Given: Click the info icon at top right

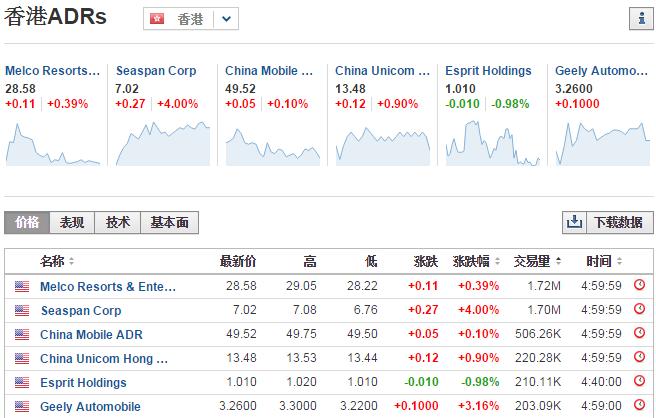Looking at the screenshot, I should point(640,18).
